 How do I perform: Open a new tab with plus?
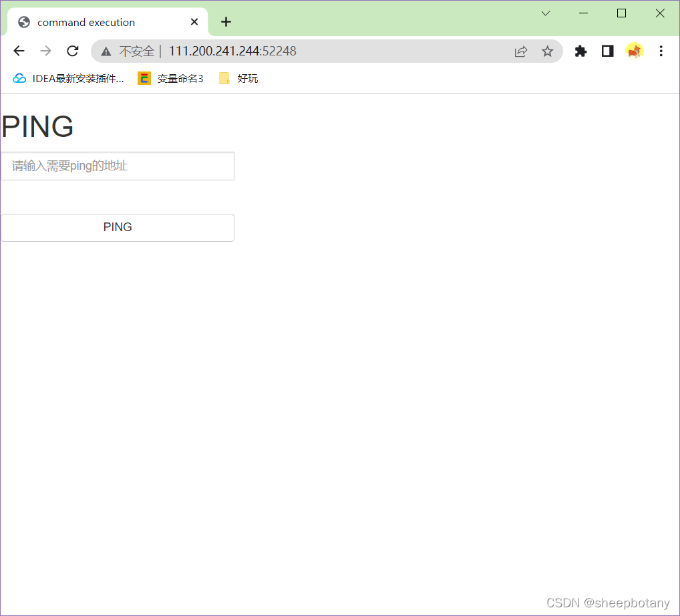point(226,21)
